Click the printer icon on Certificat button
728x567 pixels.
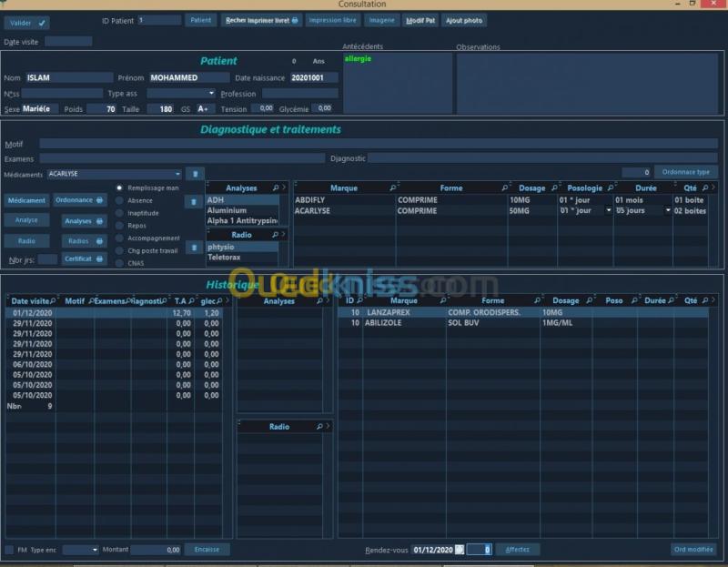pyautogui.click(x=99, y=258)
